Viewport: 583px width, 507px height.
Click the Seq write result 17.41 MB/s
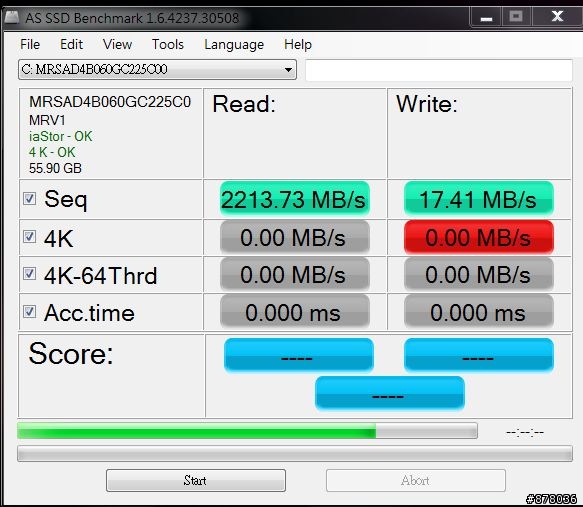click(479, 199)
